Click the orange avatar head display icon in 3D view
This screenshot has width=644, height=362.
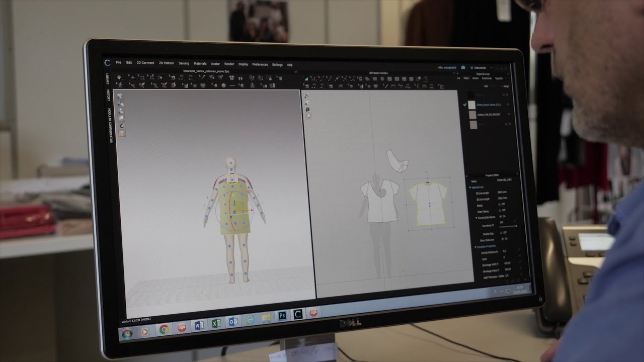(122, 133)
